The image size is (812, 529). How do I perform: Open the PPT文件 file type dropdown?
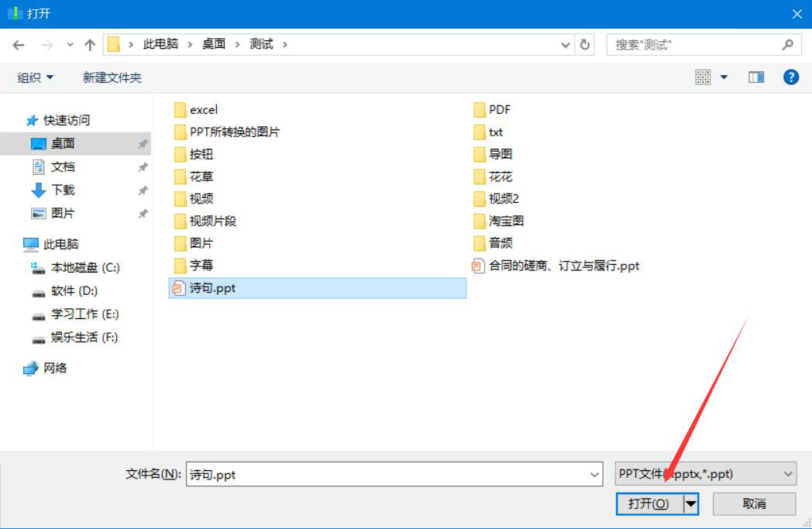705,474
